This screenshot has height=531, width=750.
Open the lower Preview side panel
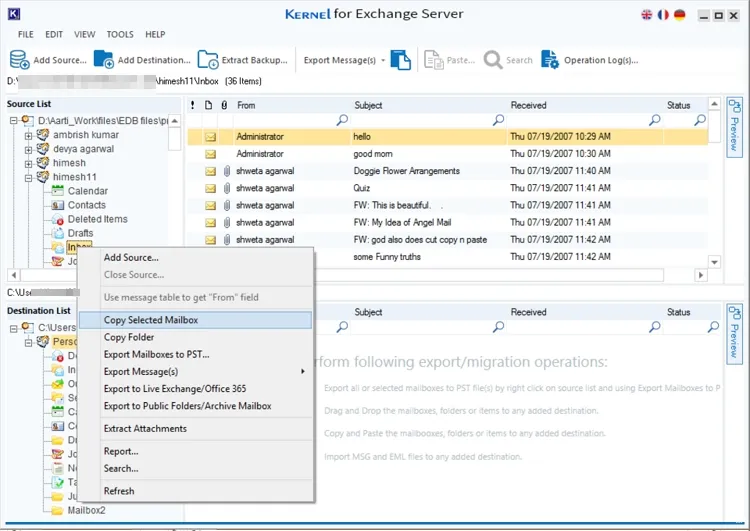(734, 334)
